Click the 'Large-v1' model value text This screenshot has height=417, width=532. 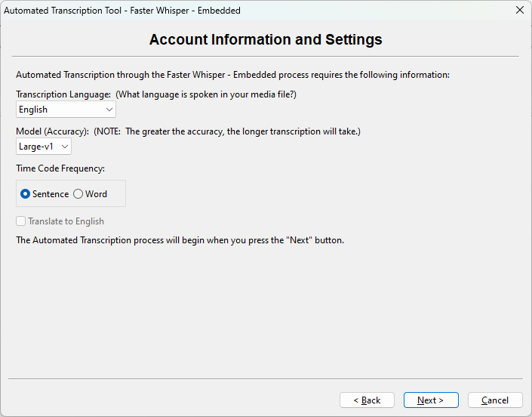click(36, 147)
